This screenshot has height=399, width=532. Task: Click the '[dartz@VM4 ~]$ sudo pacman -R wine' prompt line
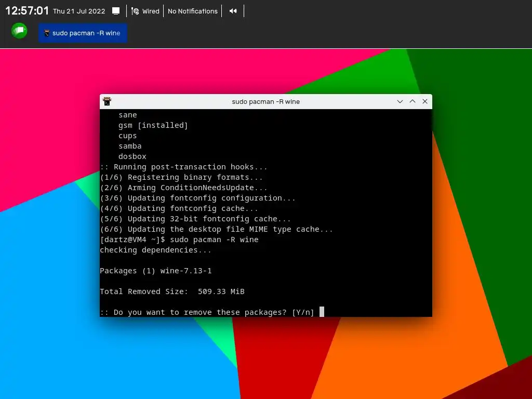(179, 240)
